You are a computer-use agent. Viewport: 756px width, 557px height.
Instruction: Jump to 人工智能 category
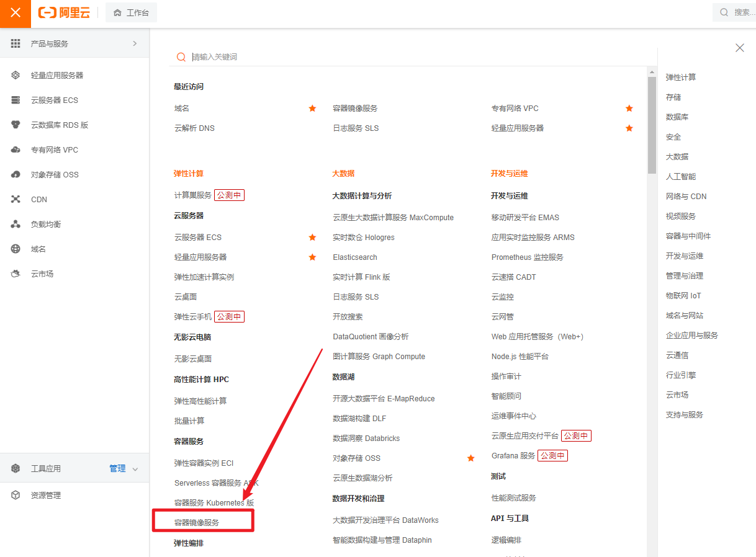coord(681,176)
